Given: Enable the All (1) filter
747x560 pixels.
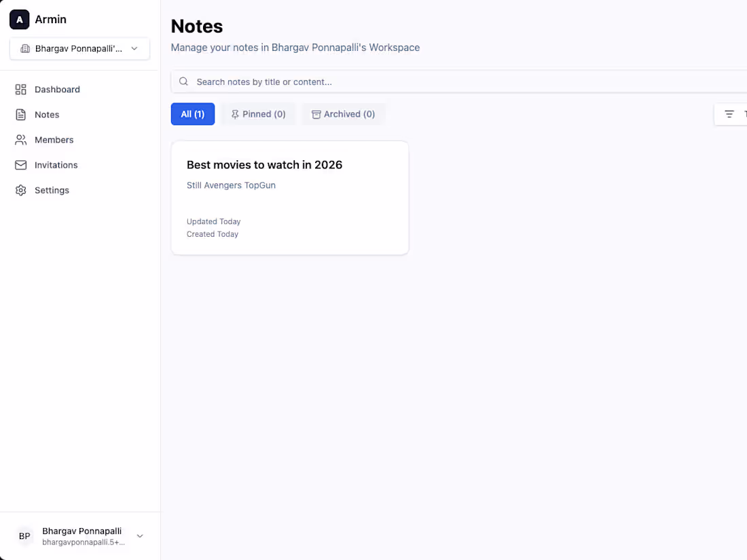Looking at the screenshot, I should pos(192,114).
